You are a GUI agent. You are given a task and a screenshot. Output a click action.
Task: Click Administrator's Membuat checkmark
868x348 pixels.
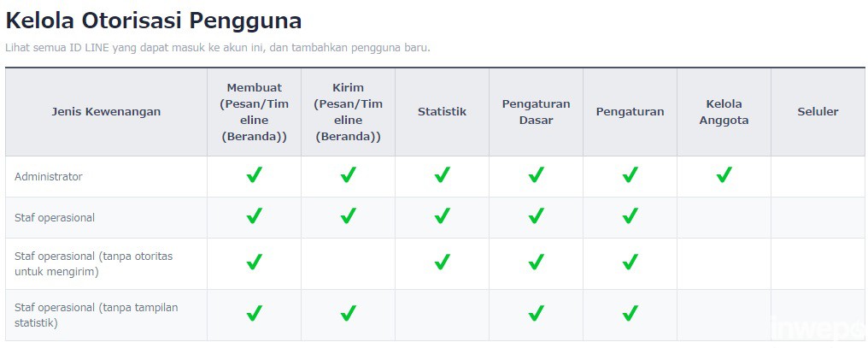point(254,175)
